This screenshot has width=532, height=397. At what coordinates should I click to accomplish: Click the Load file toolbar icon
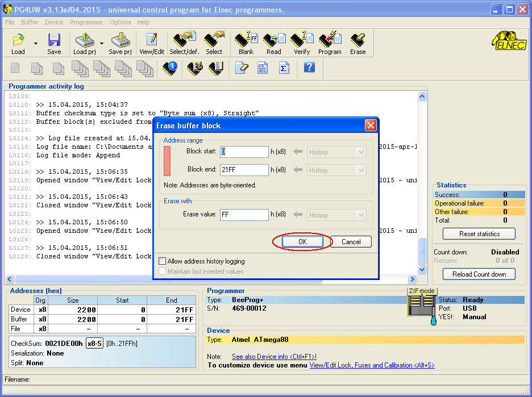(18, 43)
